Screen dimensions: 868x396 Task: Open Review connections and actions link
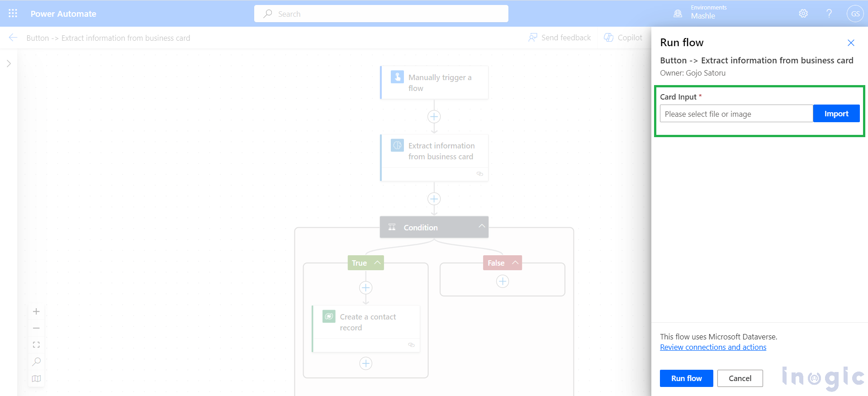point(713,347)
